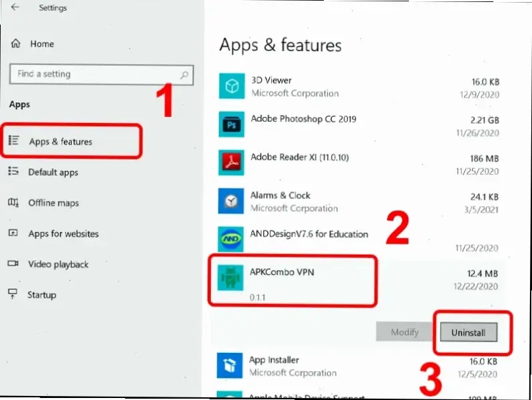Viewport: 532px width, 400px height.
Task: Go back using the Settings arrow
Action: pos(15,7)
